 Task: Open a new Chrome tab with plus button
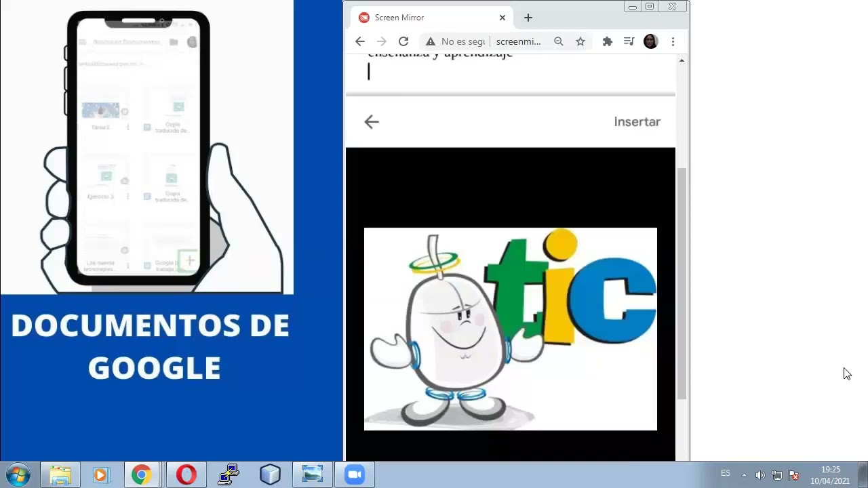(x=528, y=18)
